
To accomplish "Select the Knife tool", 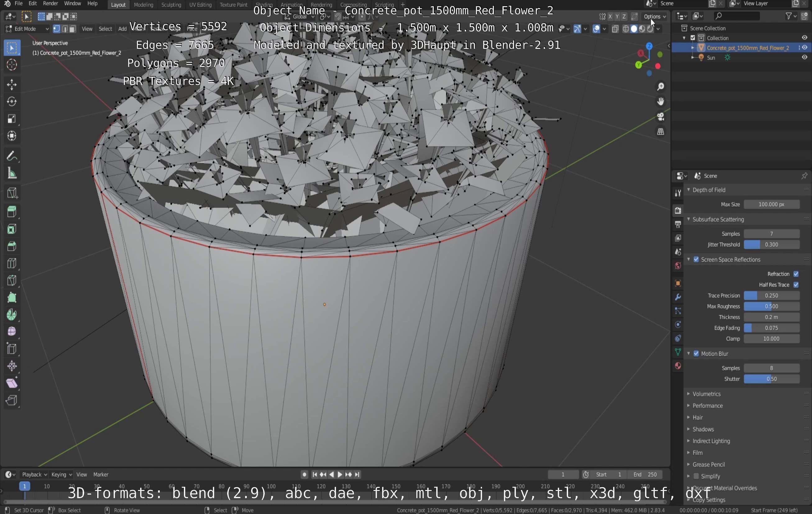I will (12, 280).
